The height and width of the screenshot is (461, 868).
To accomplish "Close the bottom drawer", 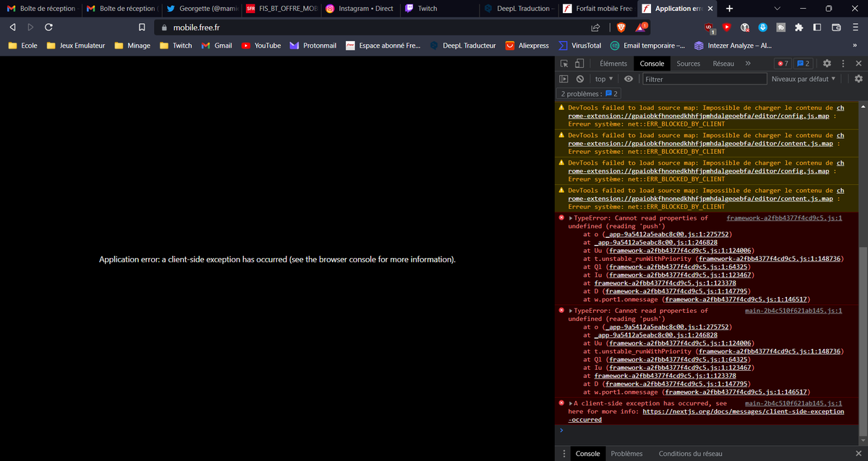I will 859,454.
